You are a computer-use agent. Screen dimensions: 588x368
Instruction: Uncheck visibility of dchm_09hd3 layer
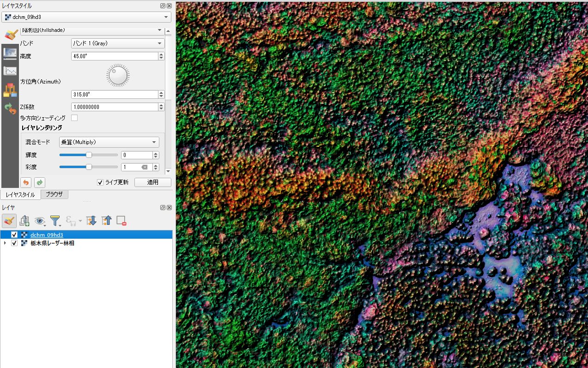tap(14, 235)
